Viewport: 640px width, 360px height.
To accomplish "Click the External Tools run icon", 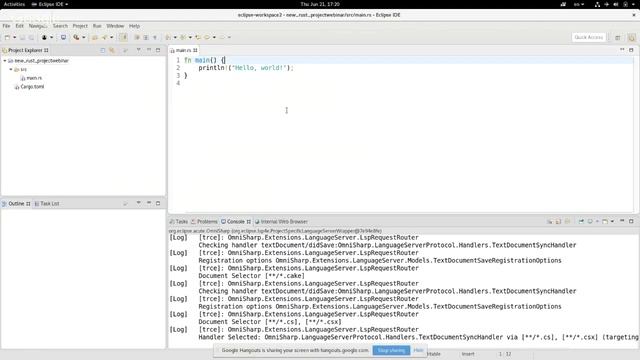I will point(76,37).
